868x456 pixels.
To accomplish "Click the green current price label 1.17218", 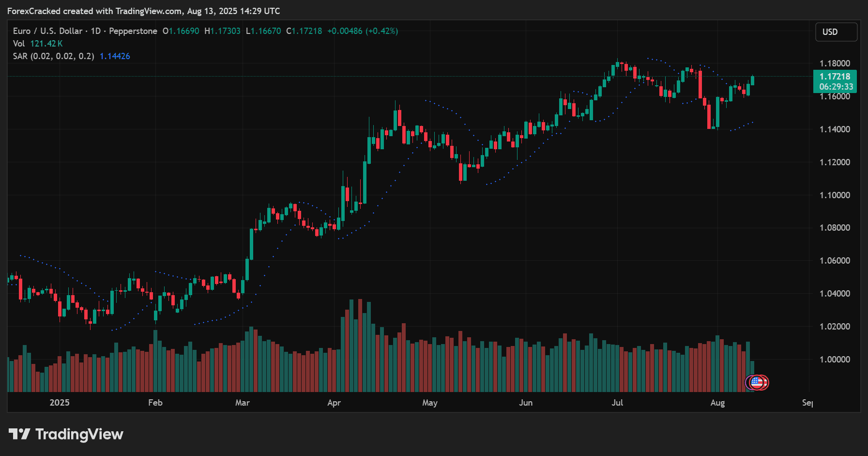I will click(835, 76).
